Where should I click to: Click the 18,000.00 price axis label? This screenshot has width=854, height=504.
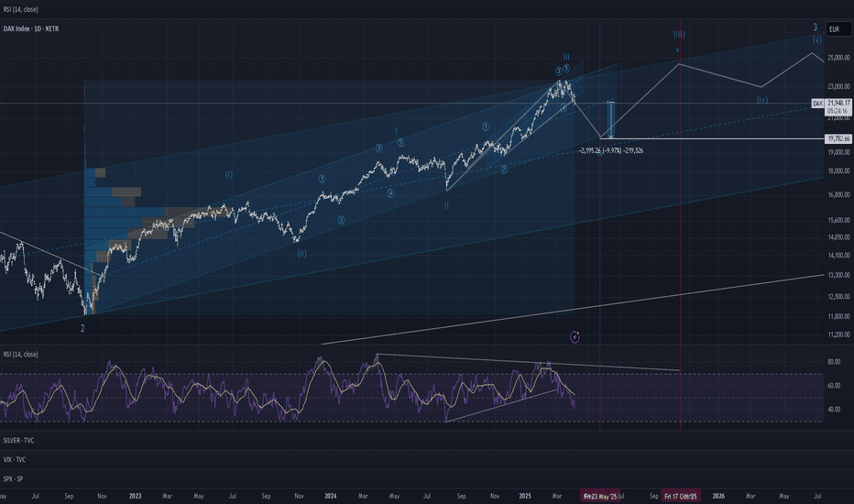point(838,170)
